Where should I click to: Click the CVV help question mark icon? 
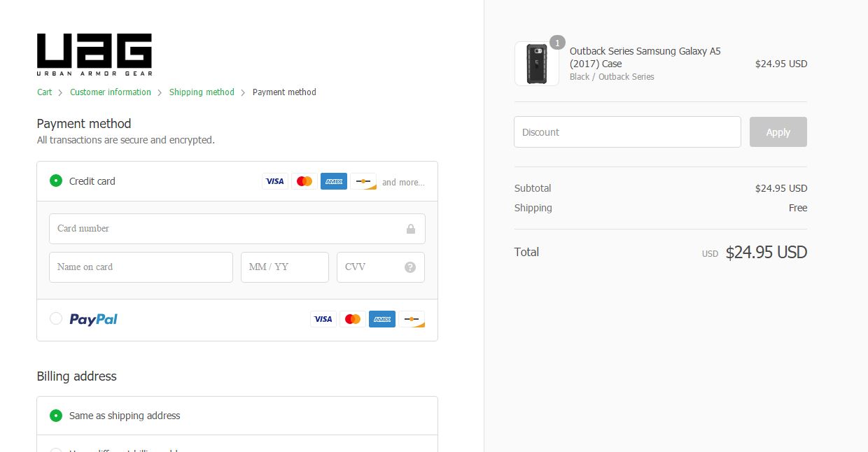tap(410, 267)
